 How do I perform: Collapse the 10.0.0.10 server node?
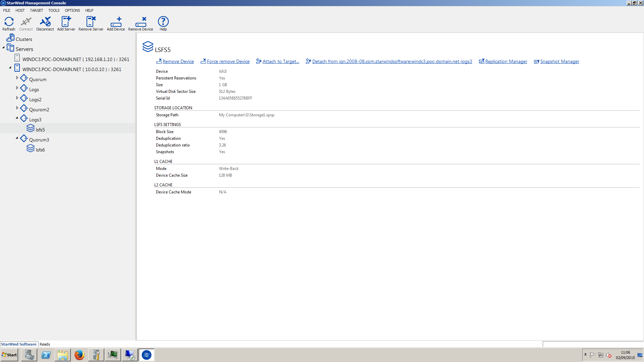tap(10, 68)
